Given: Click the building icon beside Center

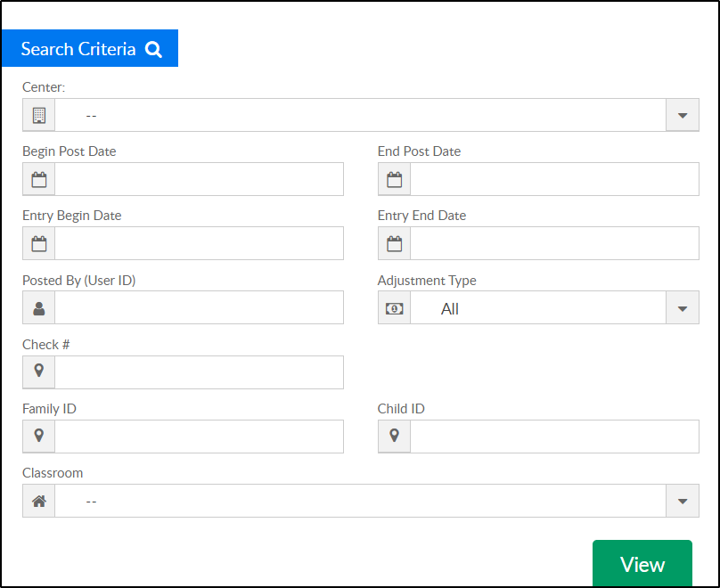Looking at the screenshot, I should 39,115.
